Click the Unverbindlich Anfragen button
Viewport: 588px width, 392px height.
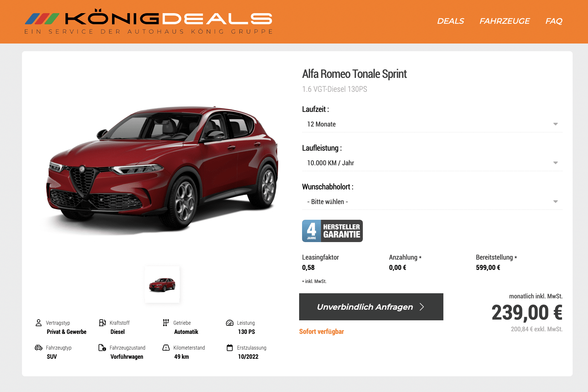pyautogui.click(x=371, y=307)
